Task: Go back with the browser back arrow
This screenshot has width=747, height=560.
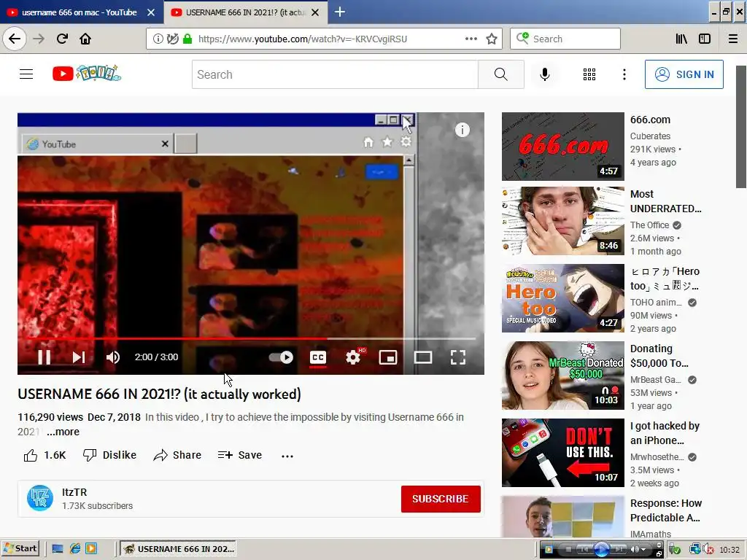Action: 15,39
